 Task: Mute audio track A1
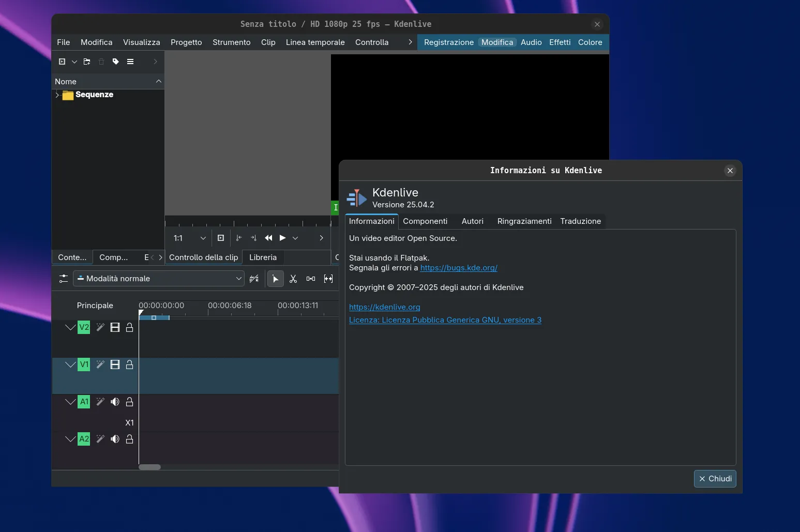coord(115,402)
